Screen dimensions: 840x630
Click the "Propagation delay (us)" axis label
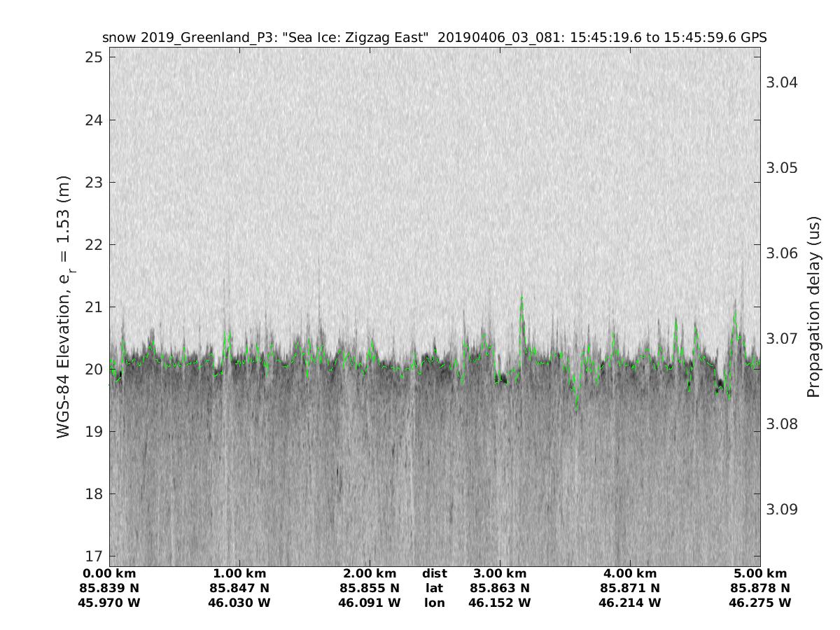[813, 307]
